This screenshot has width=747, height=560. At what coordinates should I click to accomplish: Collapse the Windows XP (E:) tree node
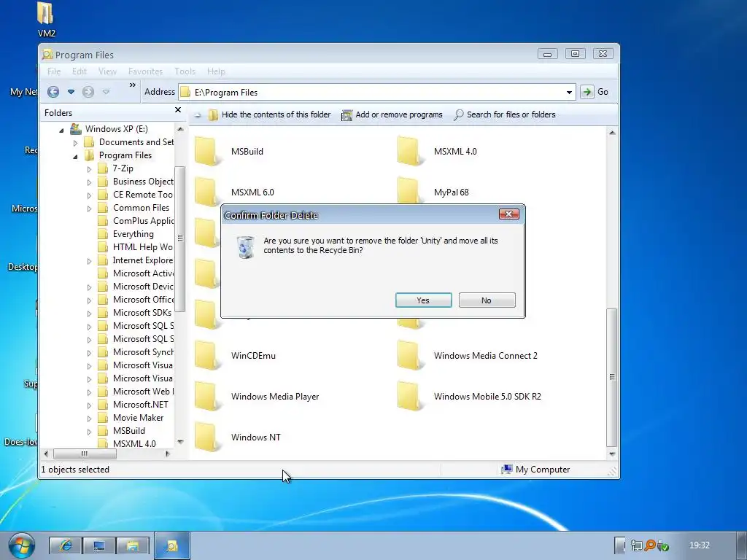61,130
